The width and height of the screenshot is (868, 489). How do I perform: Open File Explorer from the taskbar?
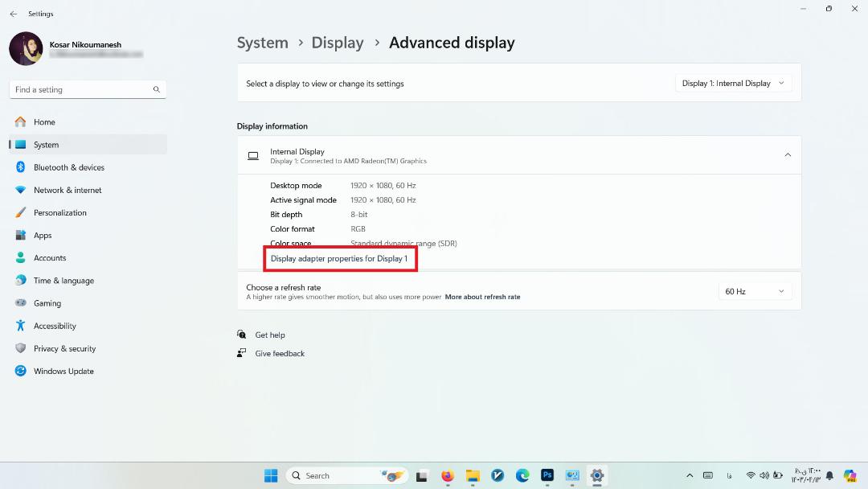[473, 475]
